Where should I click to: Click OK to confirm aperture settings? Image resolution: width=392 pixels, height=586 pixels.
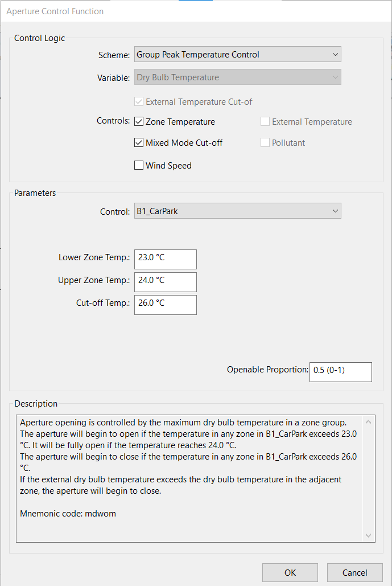tap(290, 572)
